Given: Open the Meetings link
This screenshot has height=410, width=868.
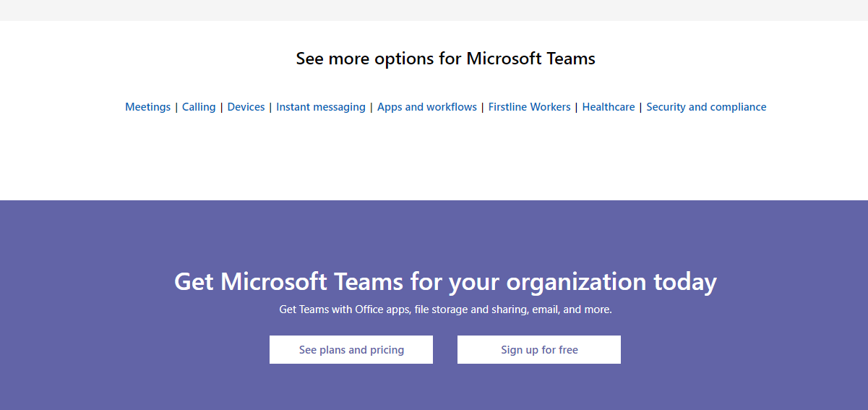Looking at the screenshot, I should pos(147,107).
